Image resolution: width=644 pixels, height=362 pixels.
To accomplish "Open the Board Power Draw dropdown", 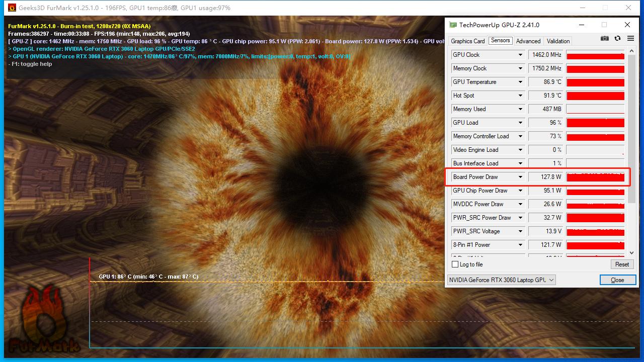I will click(520, 177).
